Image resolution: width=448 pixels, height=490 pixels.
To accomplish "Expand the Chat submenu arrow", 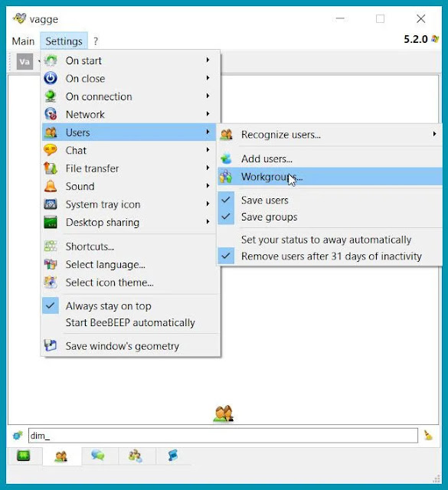I will 208,150.
